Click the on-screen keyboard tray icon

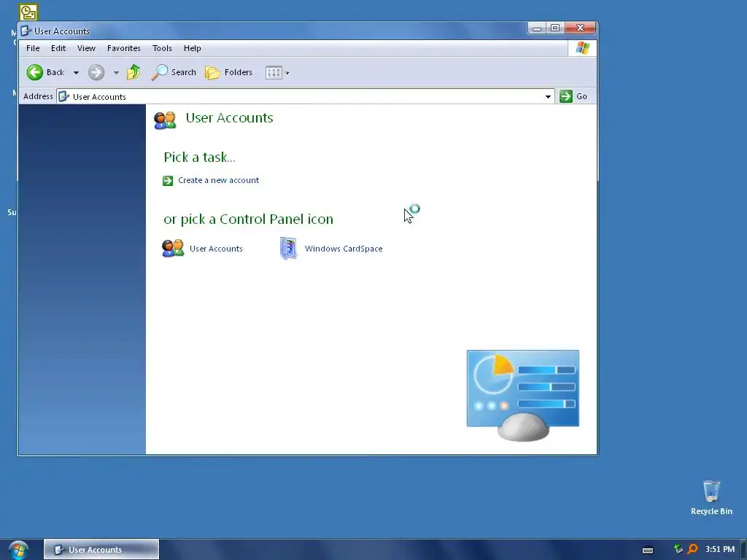click(x=648, y=550)
